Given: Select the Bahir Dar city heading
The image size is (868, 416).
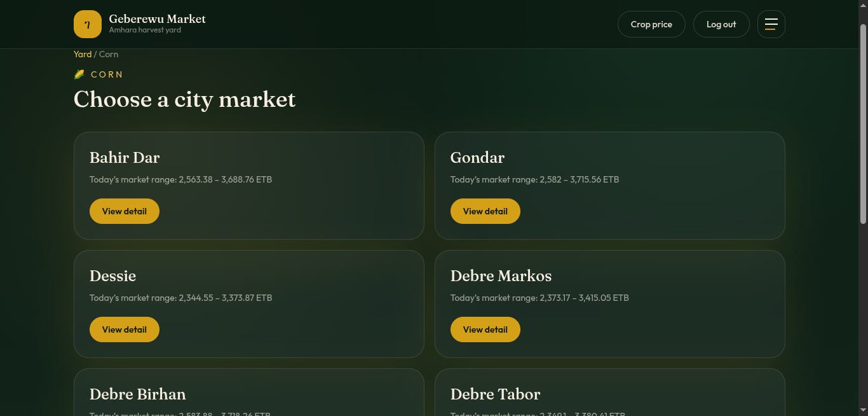Looking at the screenshot, I should [125, 158].
